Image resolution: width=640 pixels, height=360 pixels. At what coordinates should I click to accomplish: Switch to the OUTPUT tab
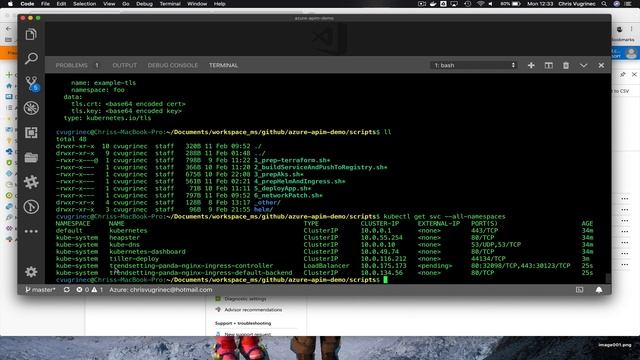click(124, 65)
